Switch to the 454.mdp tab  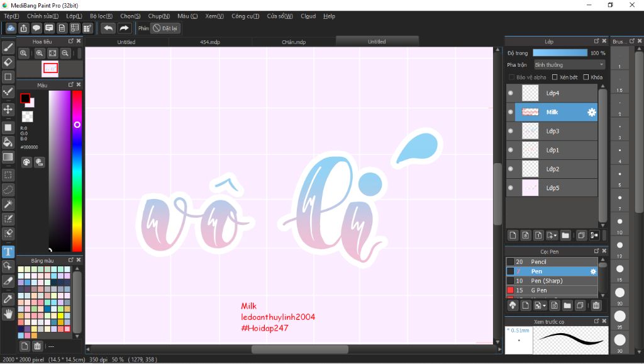(x=210, y=42)
